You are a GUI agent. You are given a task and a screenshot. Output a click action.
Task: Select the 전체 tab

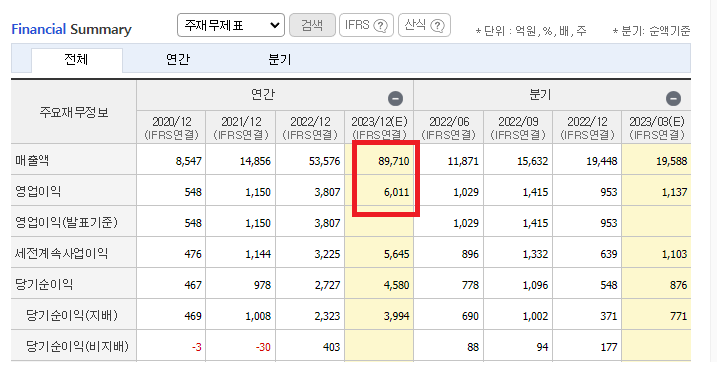point(77,60)
